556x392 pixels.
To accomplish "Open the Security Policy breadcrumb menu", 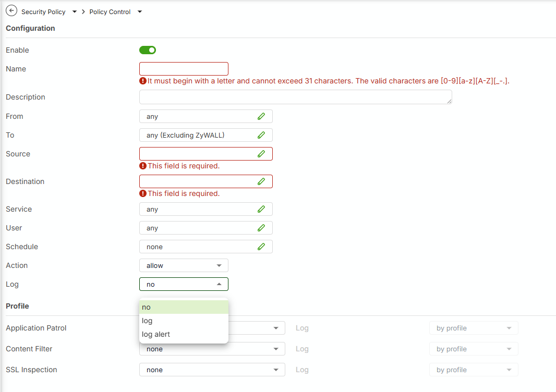I will 75,11.
